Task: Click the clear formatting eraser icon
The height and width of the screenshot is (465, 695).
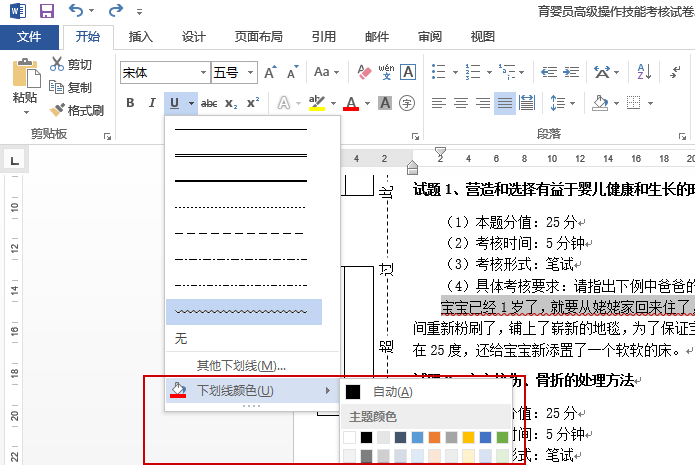Action: point(364,72)
